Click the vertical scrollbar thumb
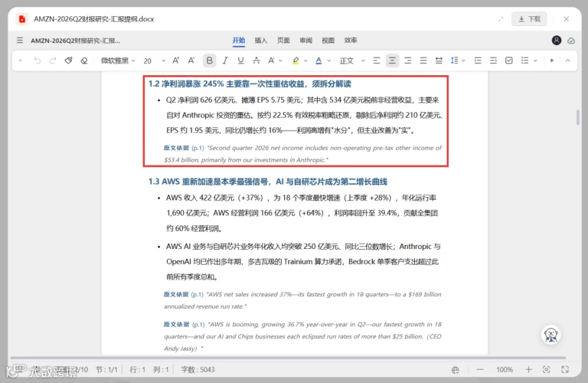 click(x=578, y=117)
